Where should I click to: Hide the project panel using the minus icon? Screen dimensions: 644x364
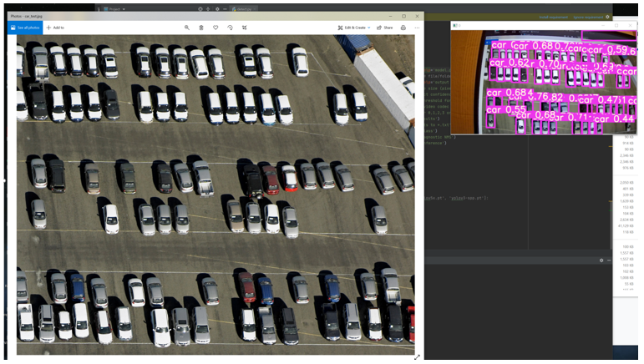click(x=225, y=8)
